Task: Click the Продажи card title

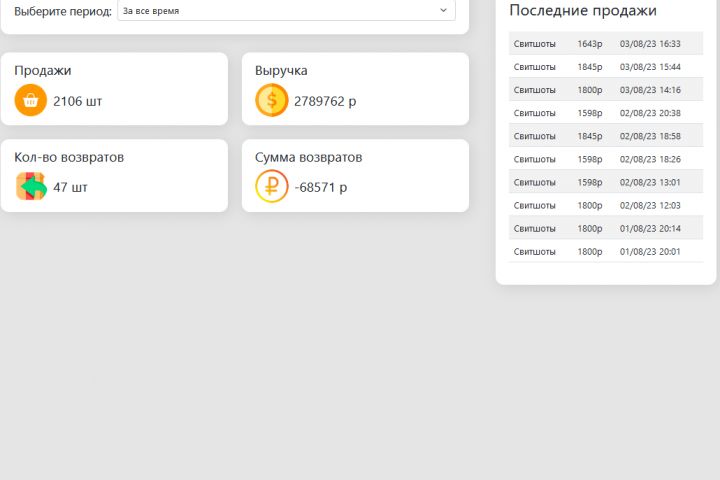Action: (43, 71)
